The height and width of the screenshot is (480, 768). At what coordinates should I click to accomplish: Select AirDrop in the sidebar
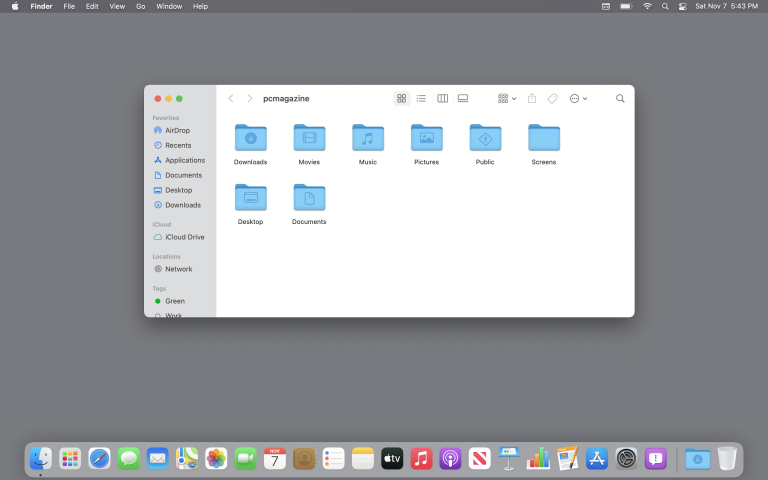(x=177, y=130)
